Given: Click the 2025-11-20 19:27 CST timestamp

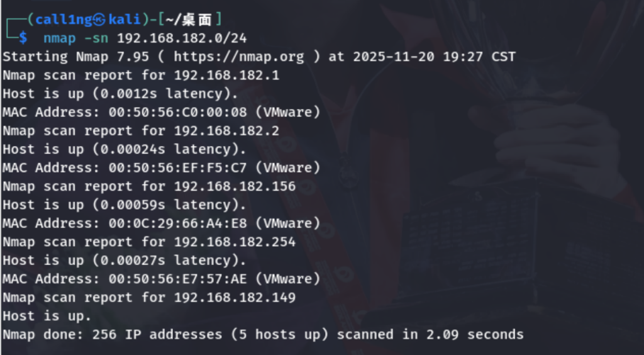Looking at the screenshot, I should 434,57.
